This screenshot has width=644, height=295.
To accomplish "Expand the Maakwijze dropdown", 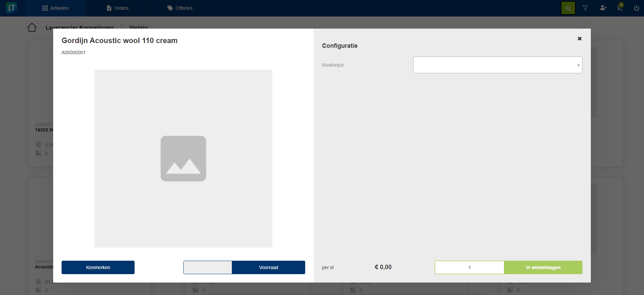I will tap(497, 65).
